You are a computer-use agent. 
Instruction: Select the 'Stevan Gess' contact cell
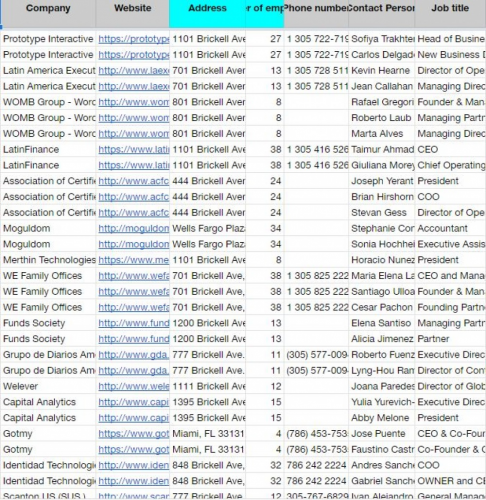[x=382, y=213]
